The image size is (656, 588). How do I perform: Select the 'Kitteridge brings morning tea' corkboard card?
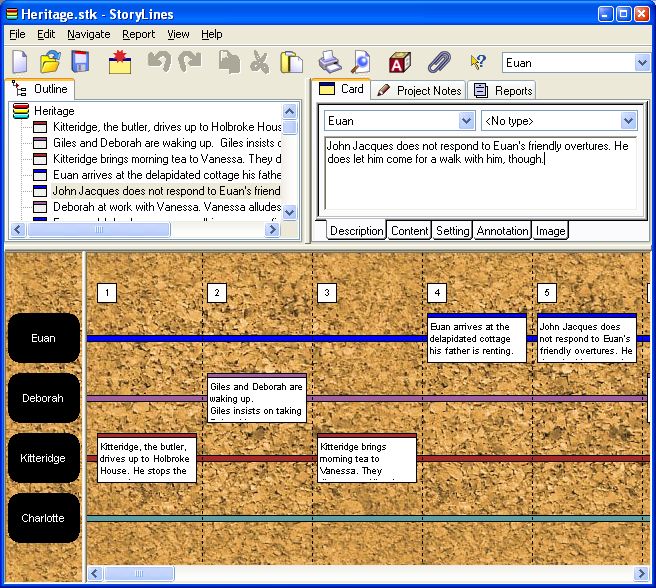pyautogui.click(x=367, y=458)
